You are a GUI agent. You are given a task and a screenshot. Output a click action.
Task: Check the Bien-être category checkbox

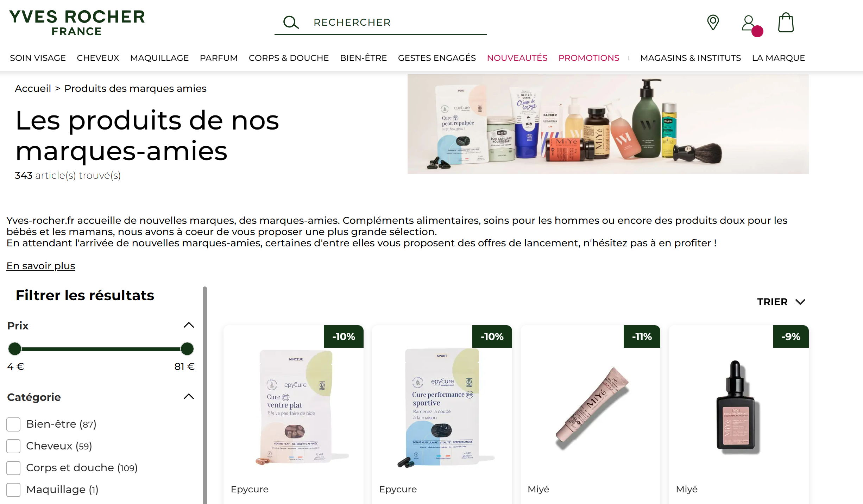click(13, 424)
